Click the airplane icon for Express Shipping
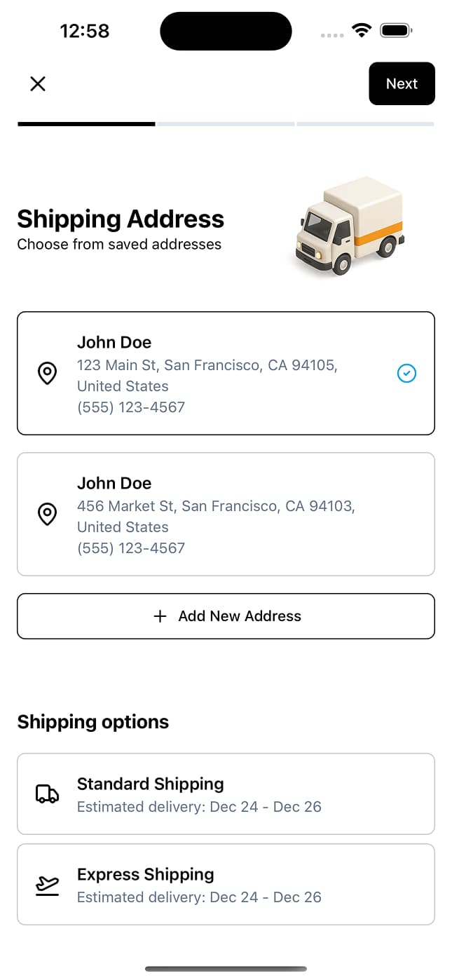 (x=47, y=885)
